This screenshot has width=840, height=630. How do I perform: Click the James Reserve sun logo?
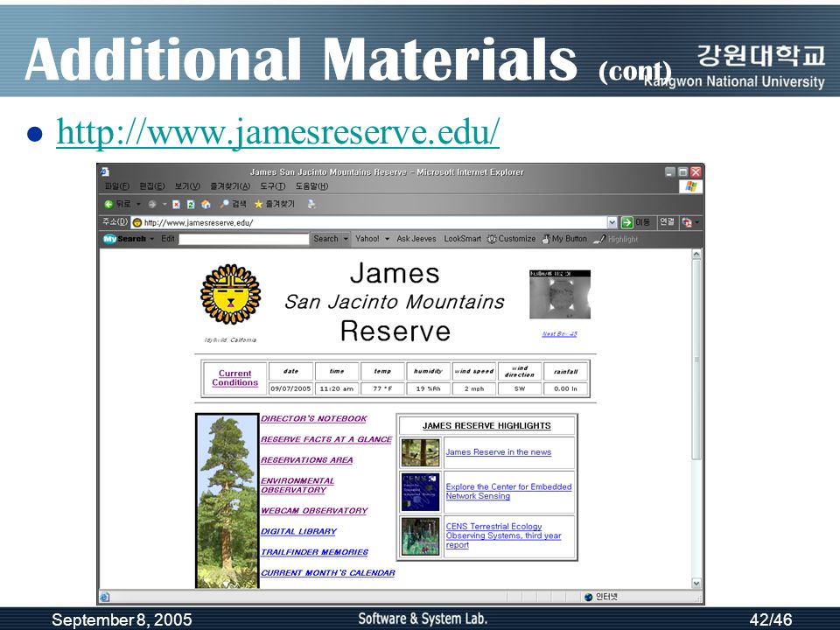click(x=230, y=294)
